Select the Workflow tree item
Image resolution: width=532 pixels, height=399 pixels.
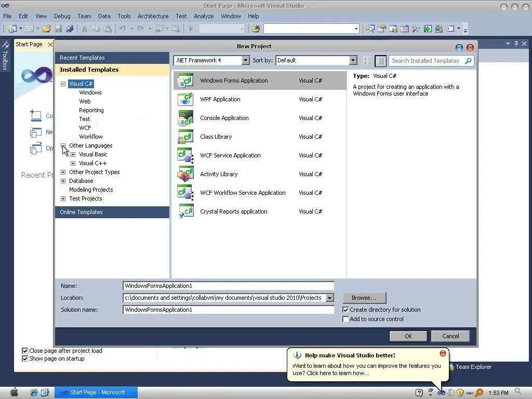[x=91, y=137]
